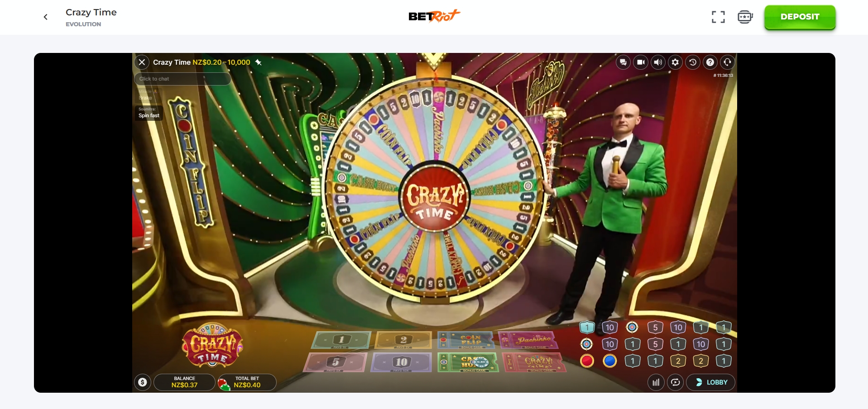Bet on the Coin Flip bonus spot
This screenshot has height=409, width=868.
click(x=467, y=340)
